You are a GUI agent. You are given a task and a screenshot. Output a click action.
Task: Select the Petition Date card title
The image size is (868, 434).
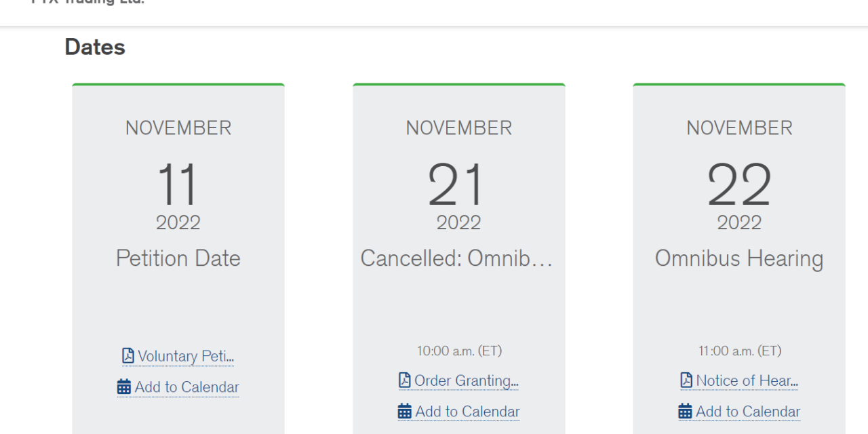point(178,258)
